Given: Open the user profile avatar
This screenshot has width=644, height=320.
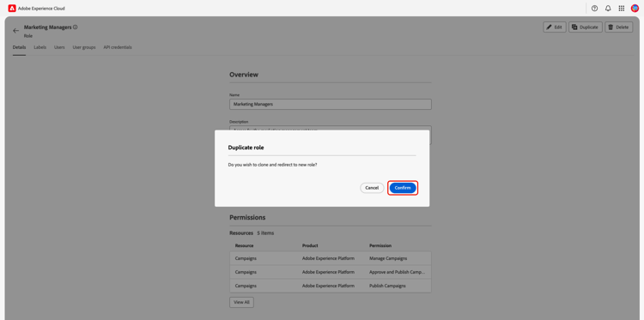Looking at the screenshot, I should (635, 9).
